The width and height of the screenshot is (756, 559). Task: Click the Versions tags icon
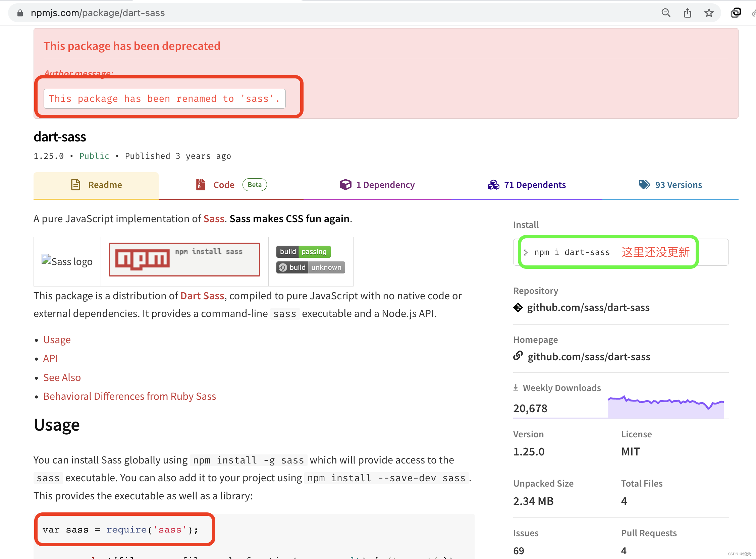[x=644, y=185]
